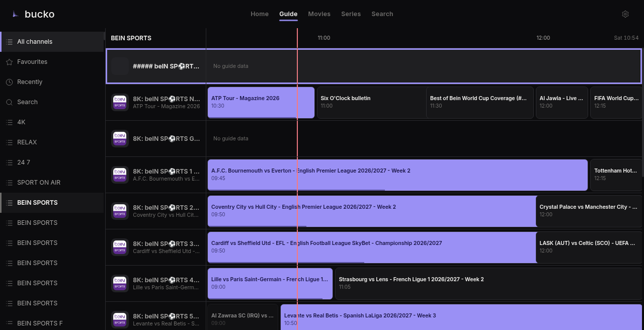Go to the Series tab

(351, 14)
